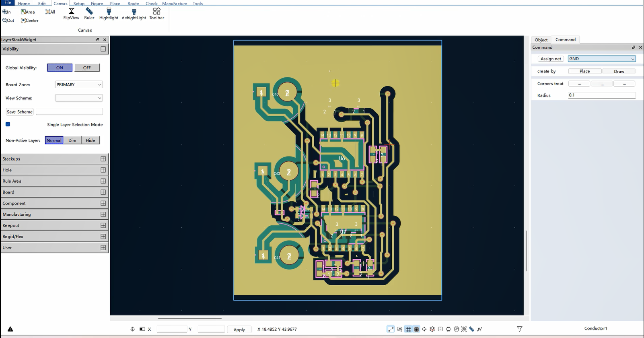Toggle Single Layer Selection Mode checkbox

coord(8,124)
